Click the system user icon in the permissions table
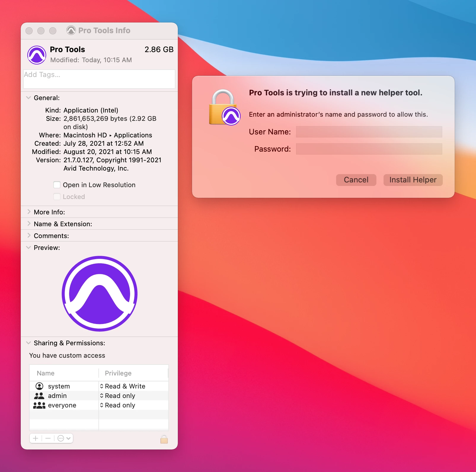 click(x=39, y=386)
